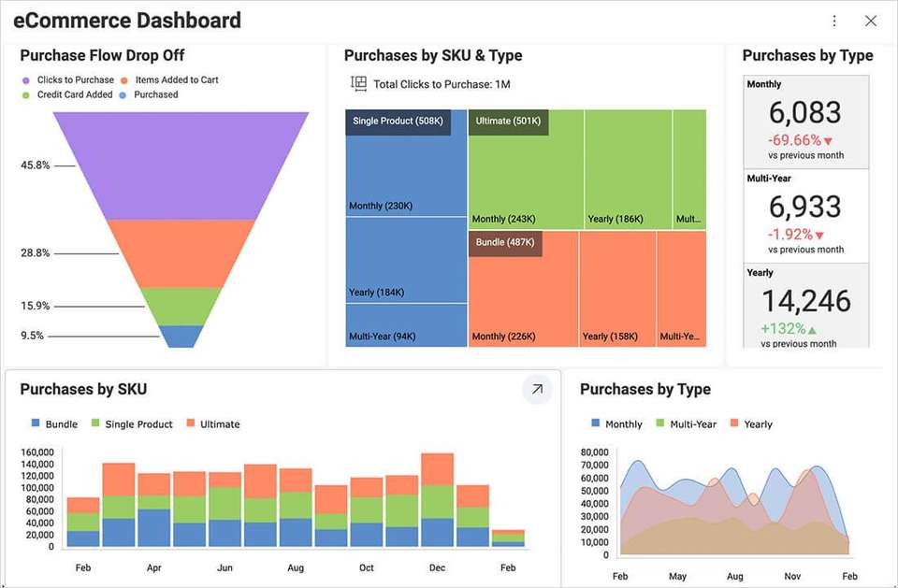Toggle the Items Added to Cart legend
The height and width of the screenshot is (588, 898).
(x=177, y=80)
